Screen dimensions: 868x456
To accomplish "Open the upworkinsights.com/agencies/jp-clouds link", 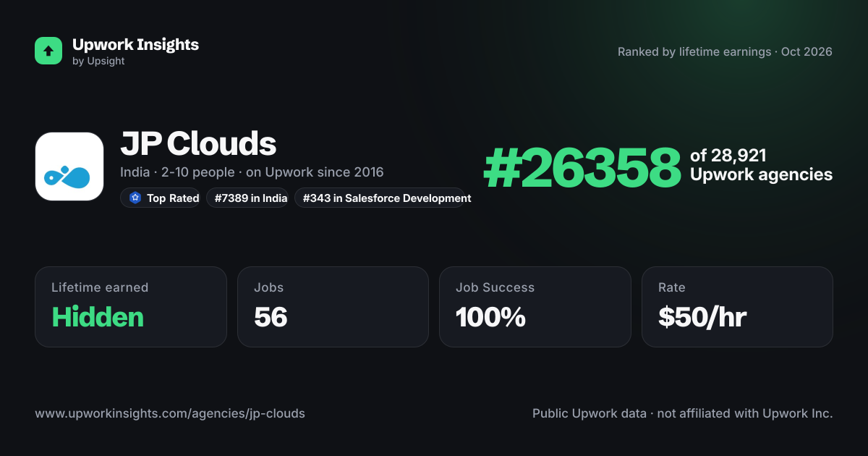I will tap(170, 414).
